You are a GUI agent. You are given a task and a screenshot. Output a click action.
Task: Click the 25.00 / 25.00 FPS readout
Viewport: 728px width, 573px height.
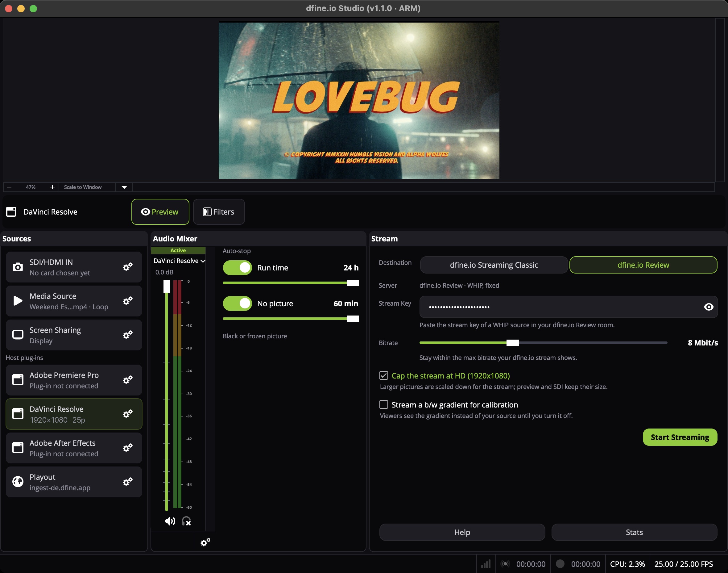(x=684, y=564)
